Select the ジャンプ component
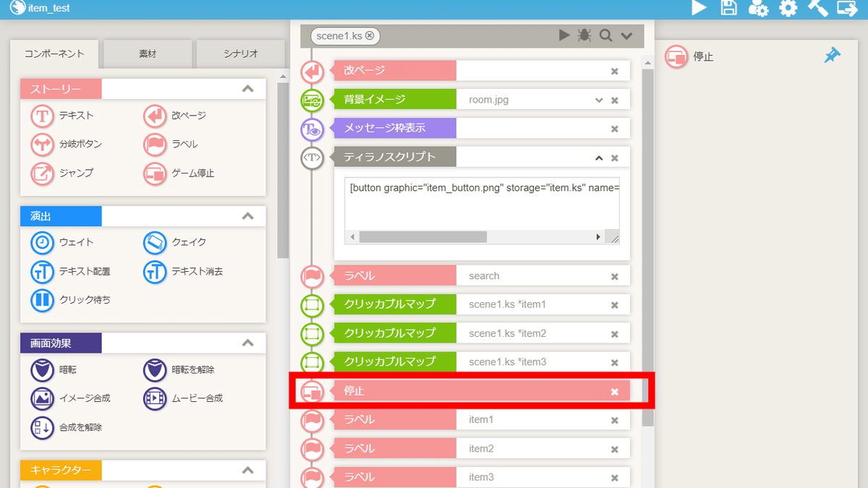The image size is (868, 488). [x=62, y=174]
